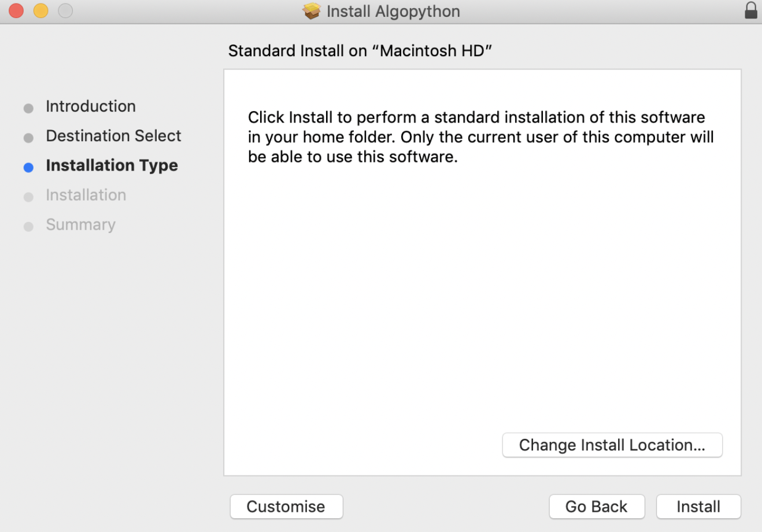Click the grey bullet beside Introduction
The width and height of the screenshot is (762, 532).
point(28,108)
